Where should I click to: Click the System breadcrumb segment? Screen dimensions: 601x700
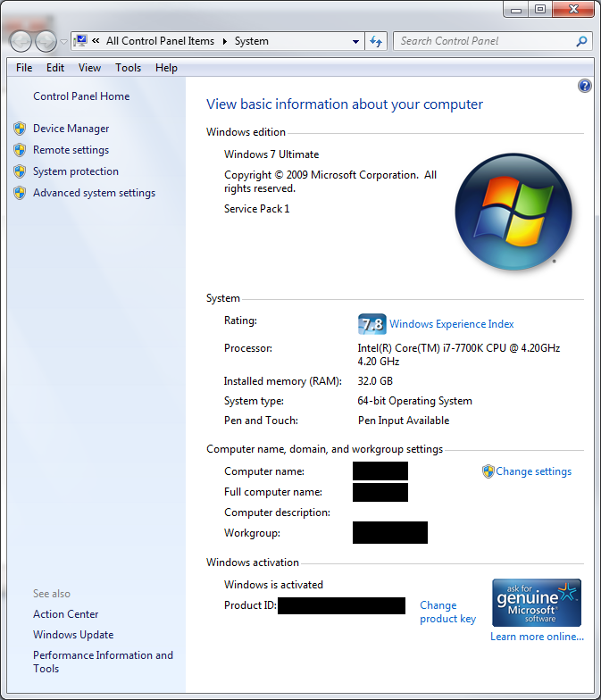coord(252,41)
